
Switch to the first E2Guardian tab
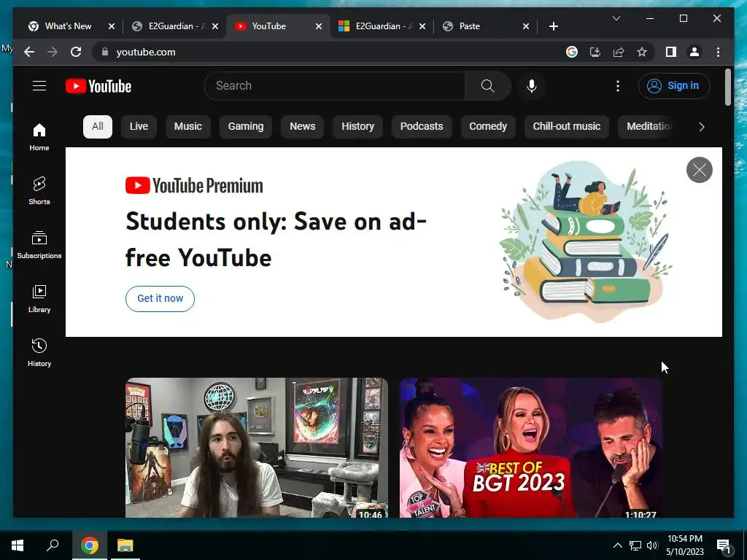tap(175, 26)
